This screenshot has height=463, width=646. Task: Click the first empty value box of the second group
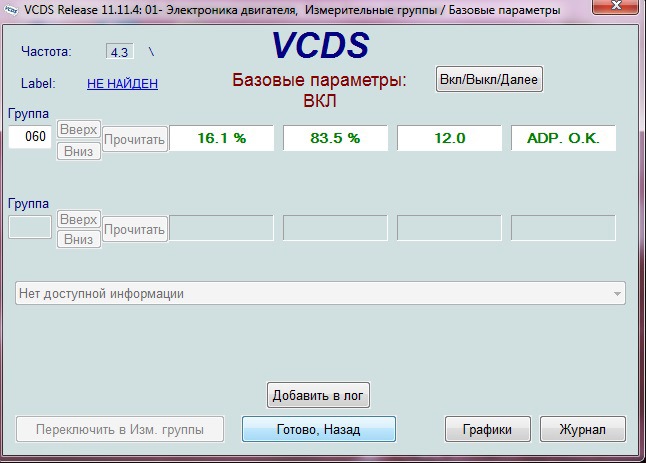point(222,228)
